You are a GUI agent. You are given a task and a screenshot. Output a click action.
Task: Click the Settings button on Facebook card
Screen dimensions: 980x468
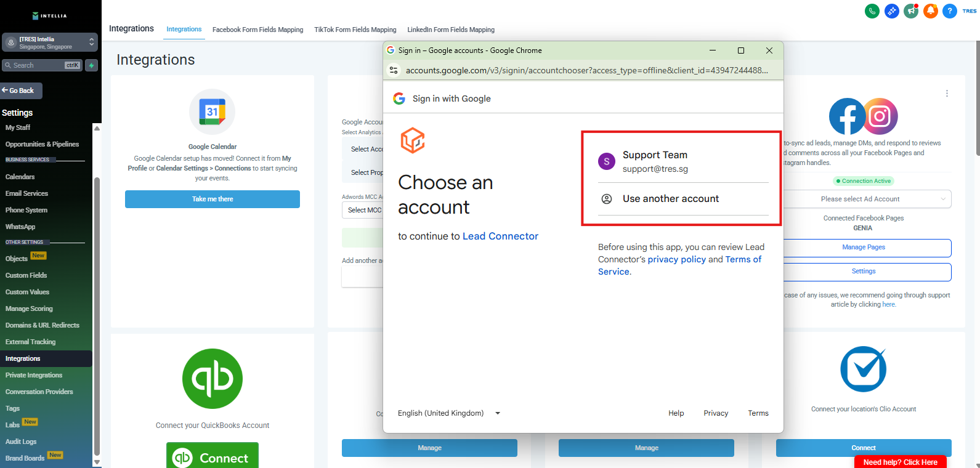(x=867, y=272)
